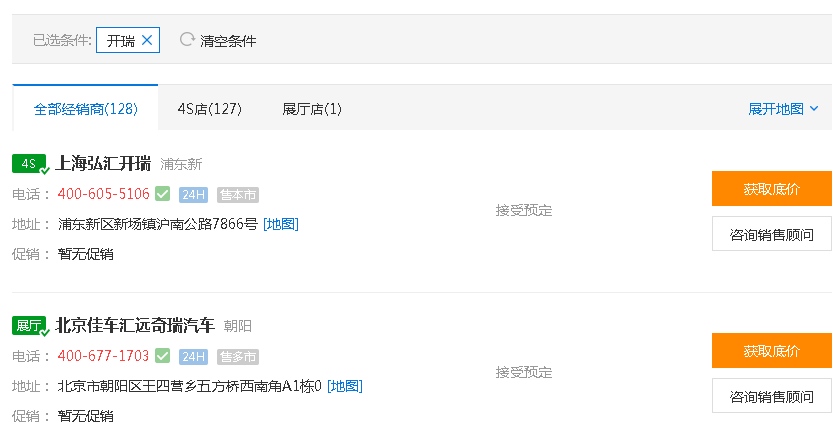Click green verified checkmark beside 400-677-1703
Screen dimensions: 840x446
coord(162,356)
